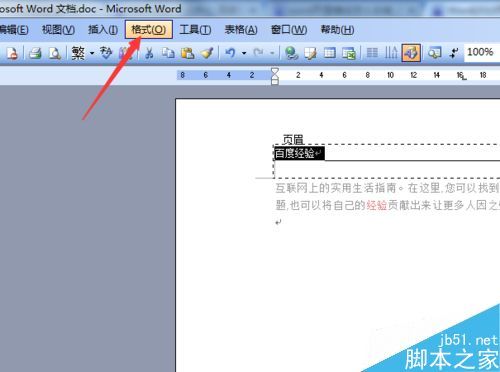Toggle show/hide formatting marks icon
This screenshot has height=372, width=500.
[454, 53]
